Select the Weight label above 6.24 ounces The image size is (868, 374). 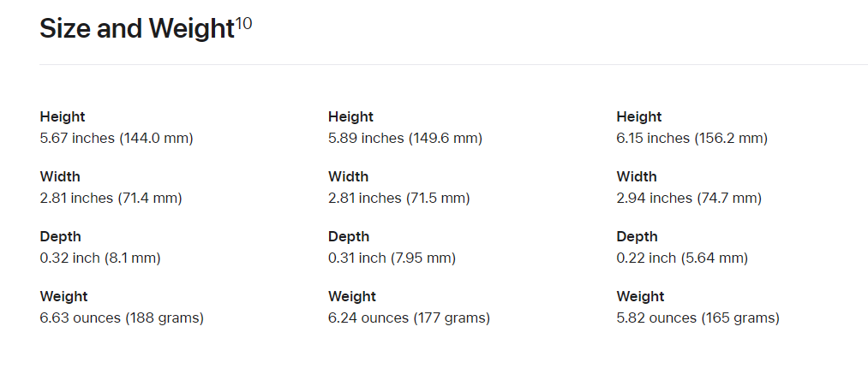(352, 297)
